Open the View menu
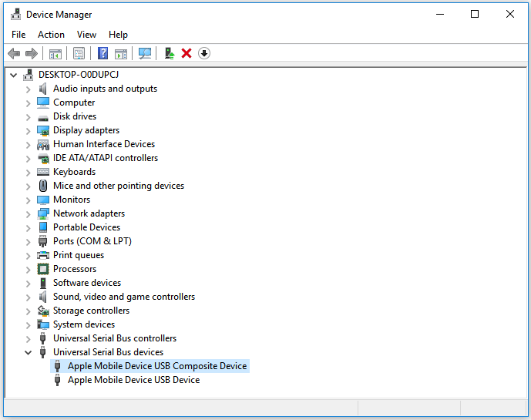 pos(86,35)
